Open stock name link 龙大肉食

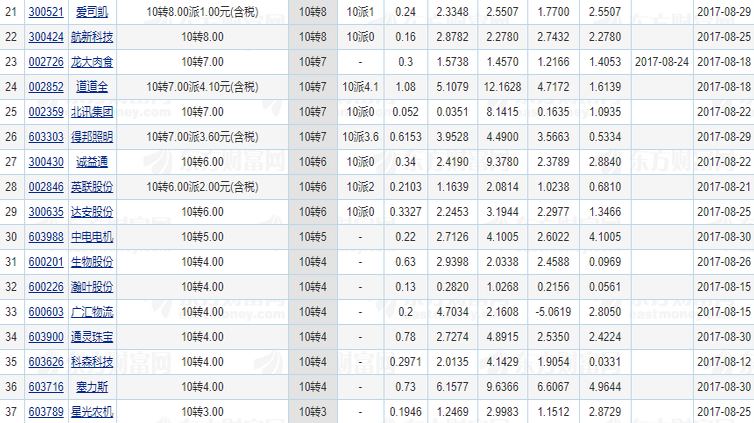(92, 62)
